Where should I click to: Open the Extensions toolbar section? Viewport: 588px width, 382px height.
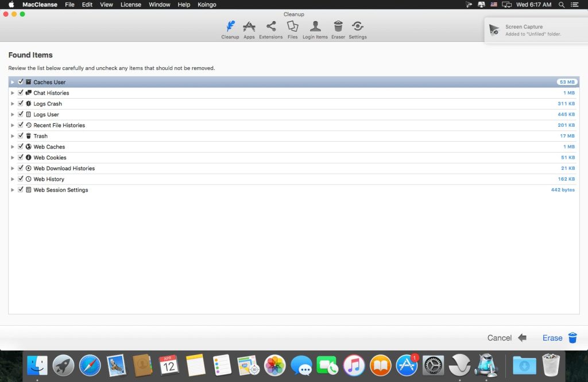coord(270,29)
